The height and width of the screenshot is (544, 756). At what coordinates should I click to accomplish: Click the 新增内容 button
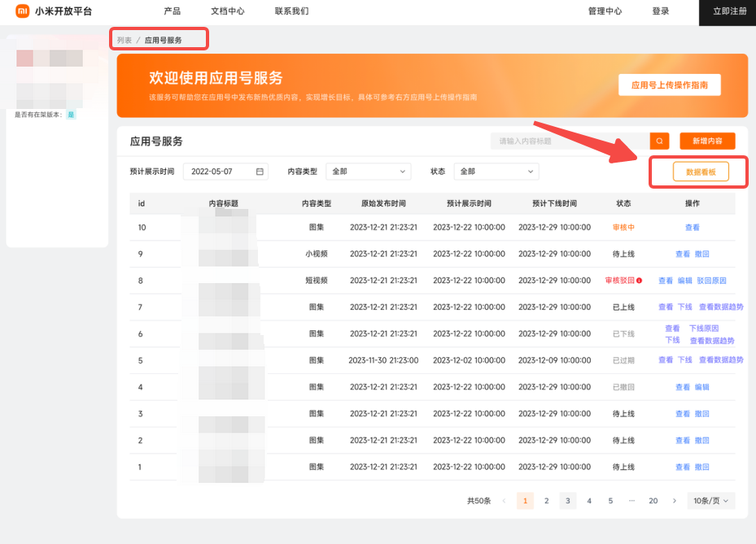[x=707, y=141]
